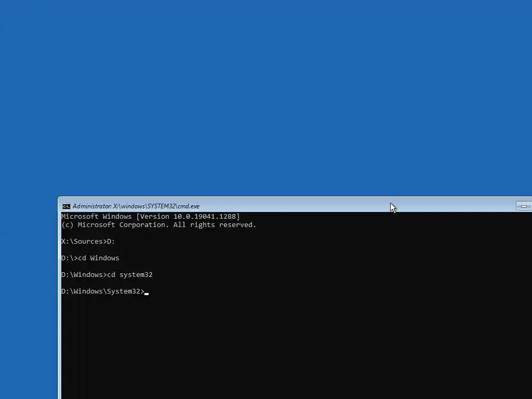
Task: Select the 'X:\Sources>D:' line
Action: tap(88, 242)
